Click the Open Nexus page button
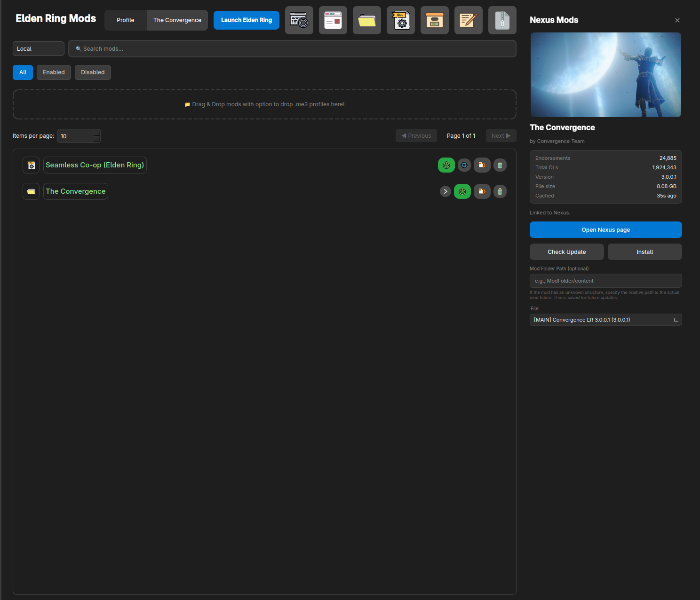 (606, 230)
